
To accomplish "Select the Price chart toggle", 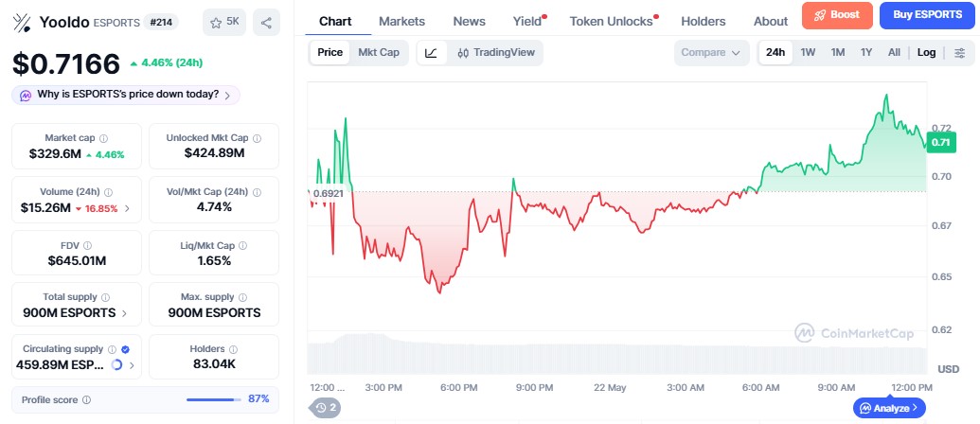I will coord(330,52).
